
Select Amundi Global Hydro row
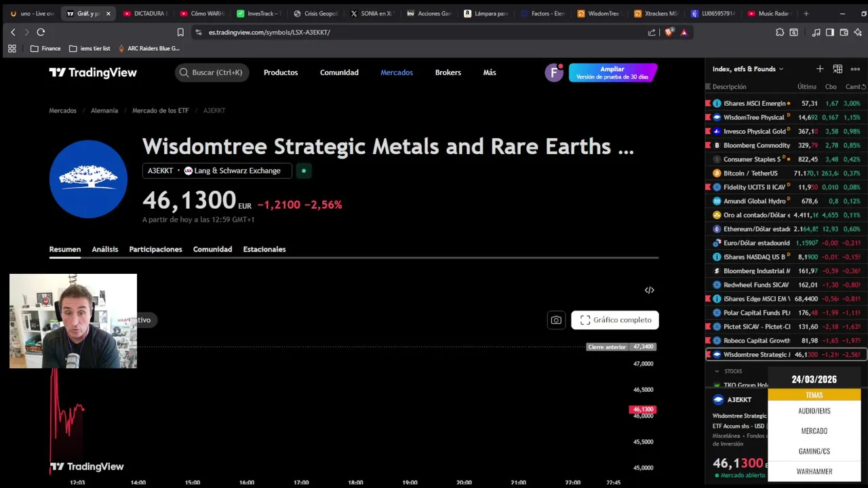[x=787, y=201]
